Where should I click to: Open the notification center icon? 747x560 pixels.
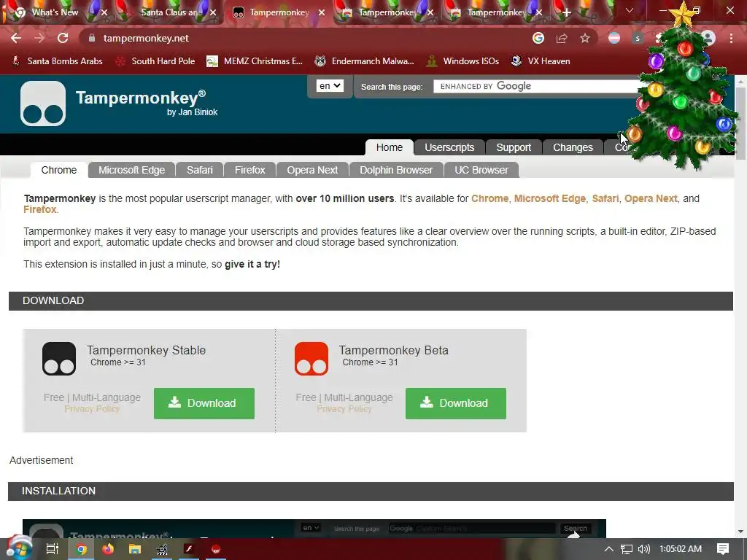click(723, 549)
